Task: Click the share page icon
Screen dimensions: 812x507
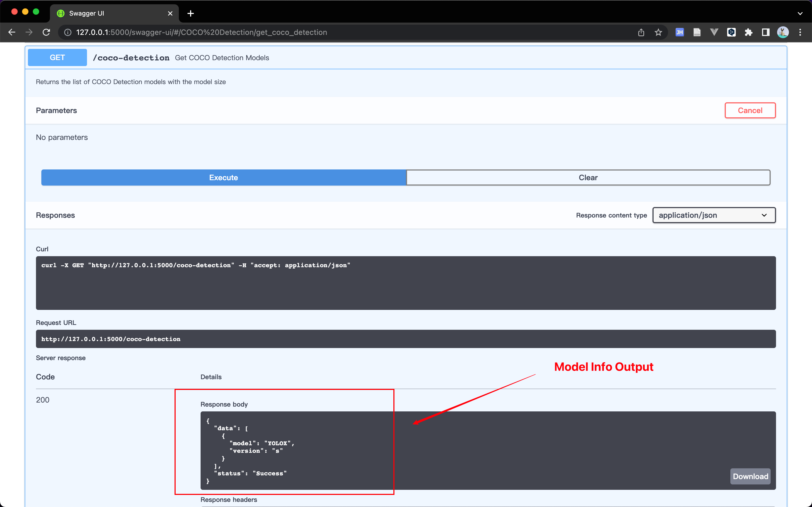Action: [641, 32]
